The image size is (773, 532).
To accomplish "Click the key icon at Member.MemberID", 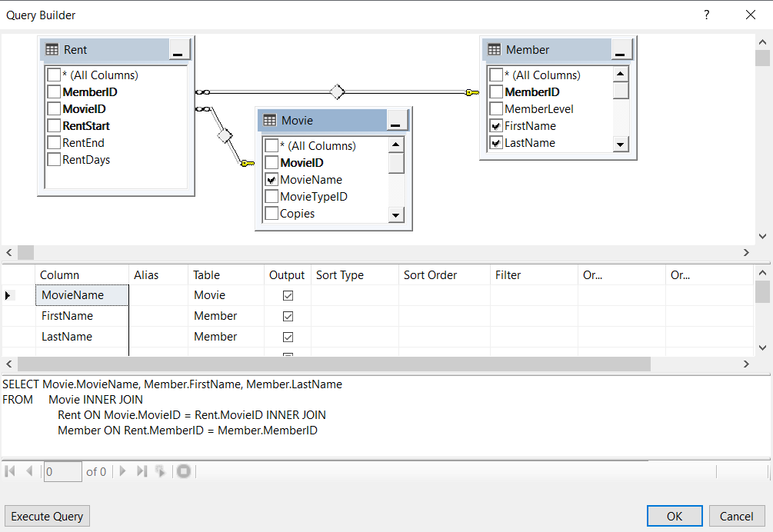I will coord(472,92).
